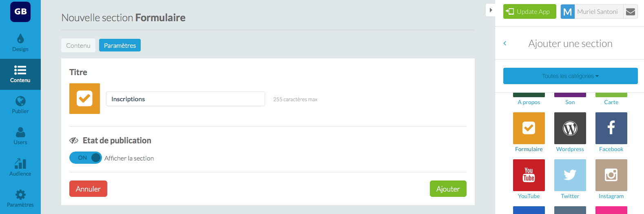Open the mail envelope icon

coord(630,12)
